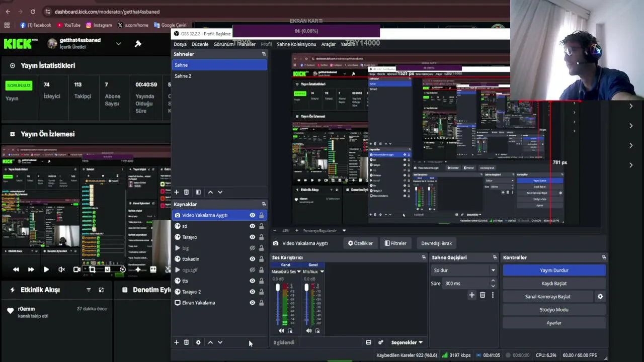The width and height of the screenshot is (644, 362).
Task: Toggle lock on tts source
Action: (261, 281)
